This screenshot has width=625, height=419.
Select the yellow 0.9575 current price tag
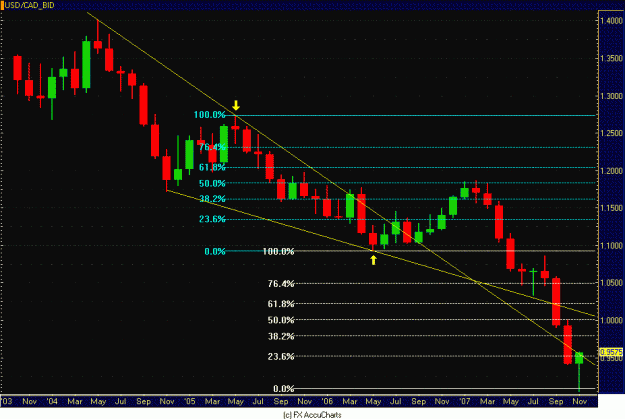point(611,352)
